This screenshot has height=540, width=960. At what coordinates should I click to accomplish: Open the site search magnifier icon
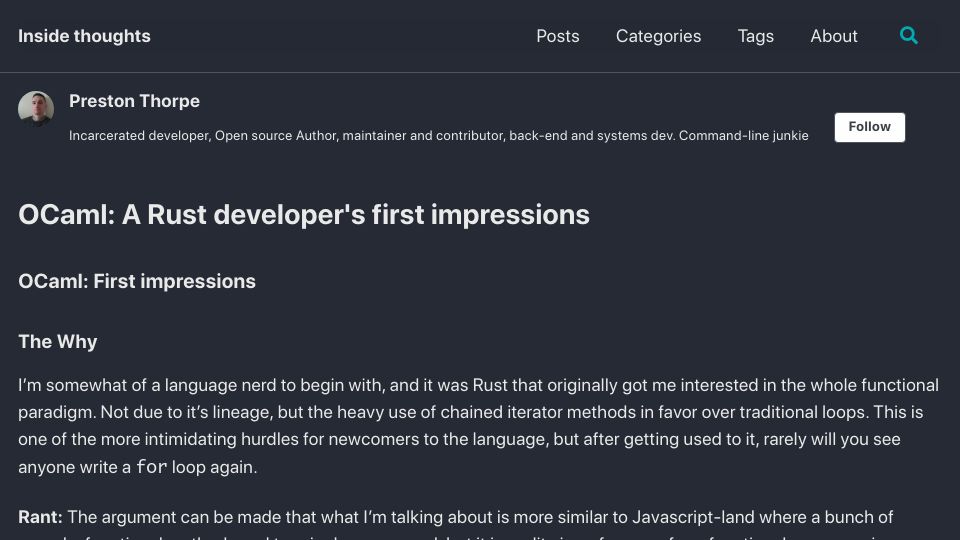pyautogui.click(x=909, y=36)
